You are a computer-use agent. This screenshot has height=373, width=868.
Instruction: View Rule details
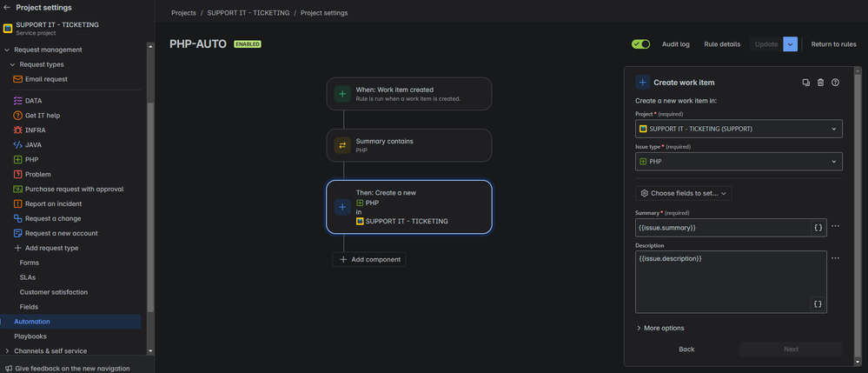pos(722,44)
